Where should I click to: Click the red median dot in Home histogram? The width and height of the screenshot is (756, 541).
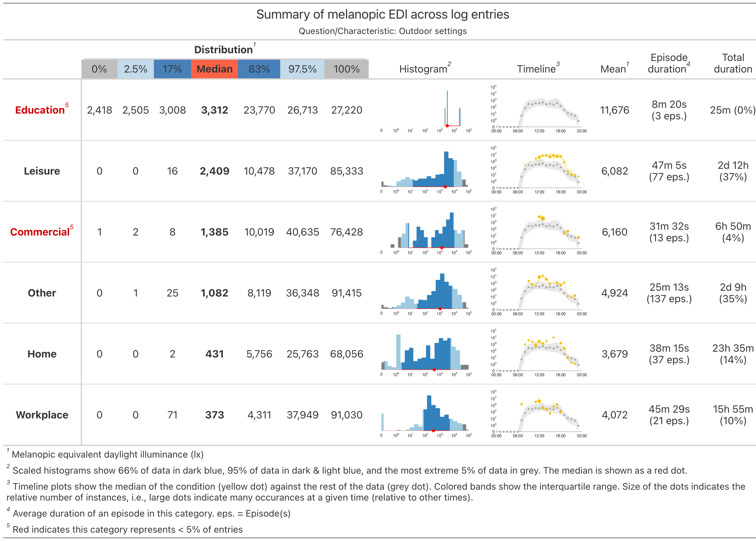click(434, 369)
